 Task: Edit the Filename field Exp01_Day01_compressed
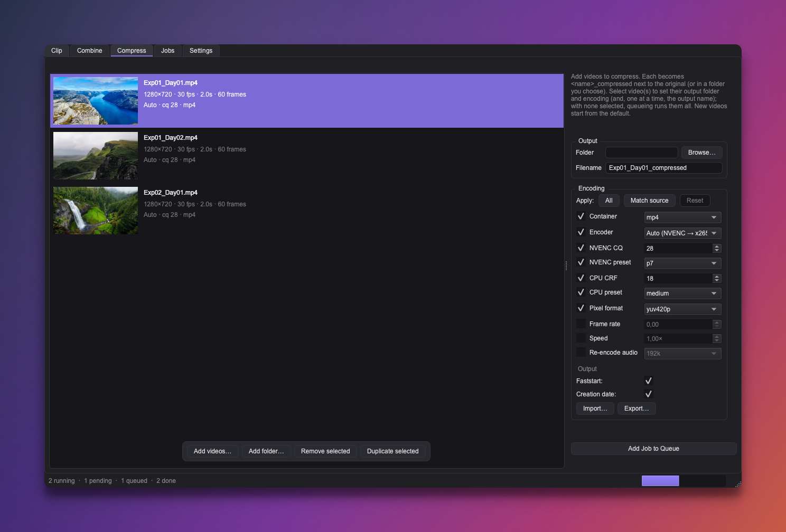pyautogui.click(x=663, y=168)
